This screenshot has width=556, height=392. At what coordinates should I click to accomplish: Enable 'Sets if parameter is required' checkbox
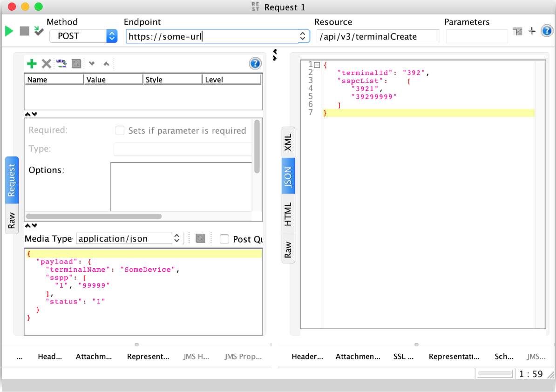pyautogui.click(x=120, y=131)
